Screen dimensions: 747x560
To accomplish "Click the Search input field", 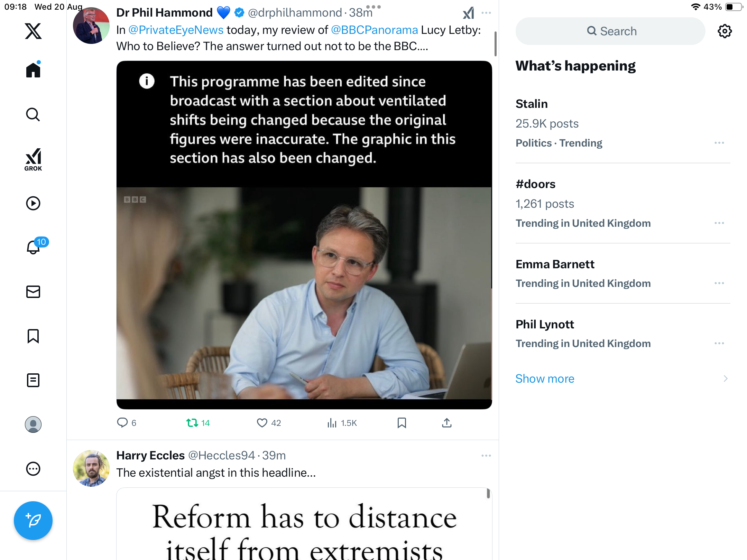I will [610, 31].
